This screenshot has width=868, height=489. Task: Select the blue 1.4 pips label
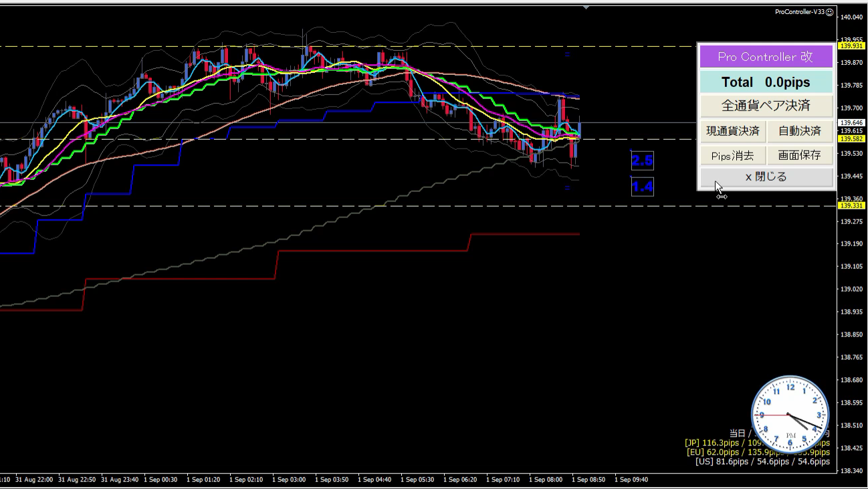(642, 186)
